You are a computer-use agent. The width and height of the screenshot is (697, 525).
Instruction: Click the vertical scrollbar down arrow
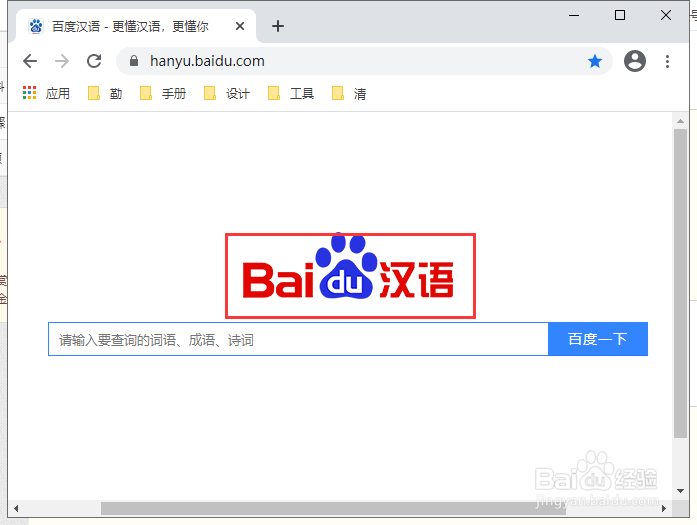click(x=680, y=491)
